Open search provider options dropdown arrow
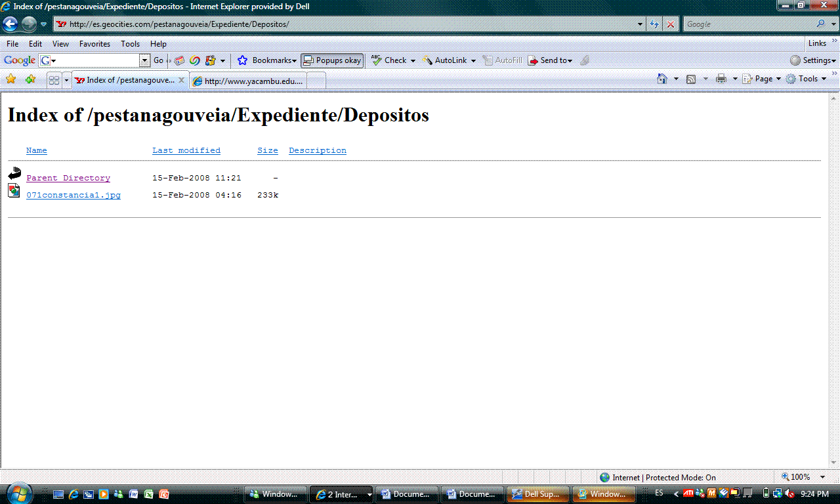 click(832, 24)
